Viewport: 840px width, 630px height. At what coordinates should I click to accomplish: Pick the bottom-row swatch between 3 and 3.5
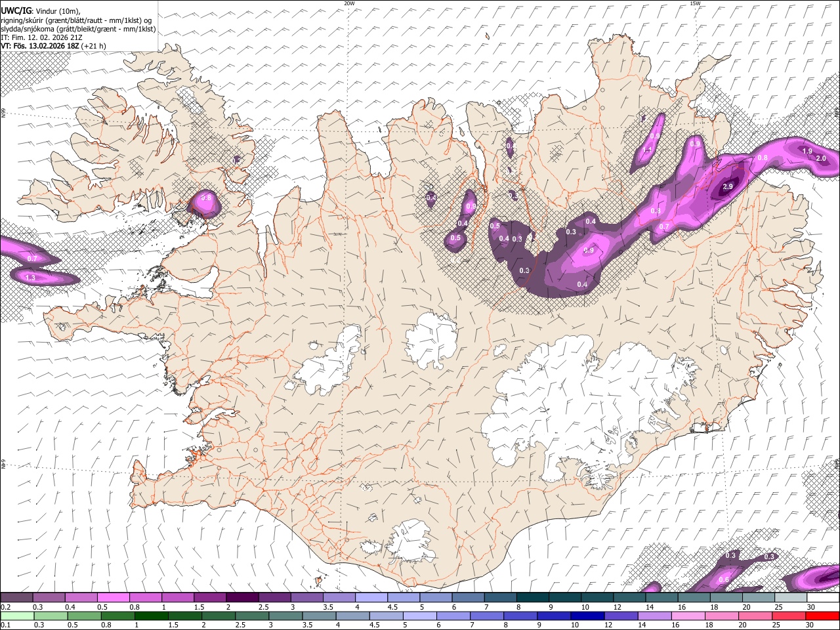tap(285, 616)
